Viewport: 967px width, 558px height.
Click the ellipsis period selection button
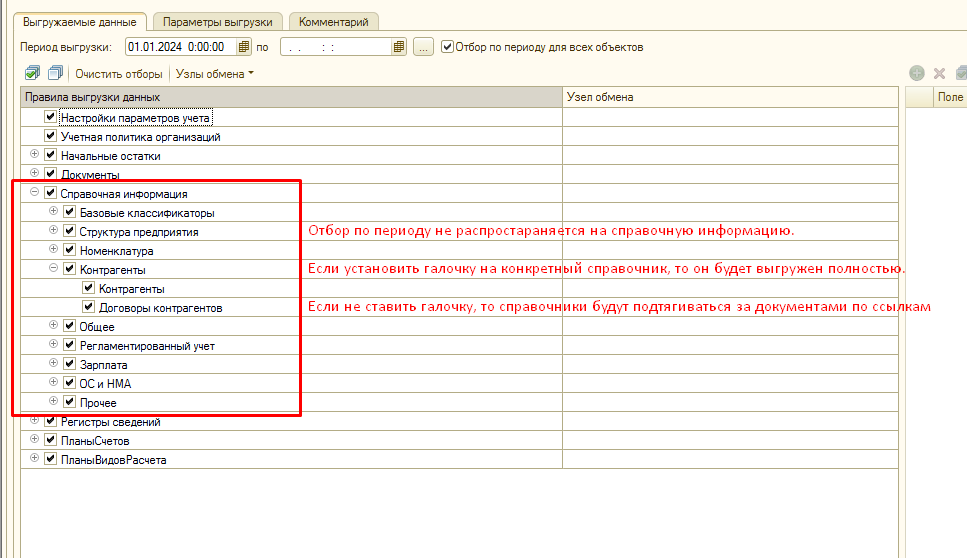pos(423,46)
